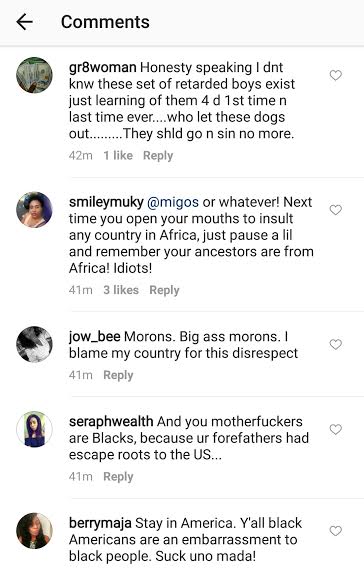Open the gr8woman username link

click(x=103, y=67)
